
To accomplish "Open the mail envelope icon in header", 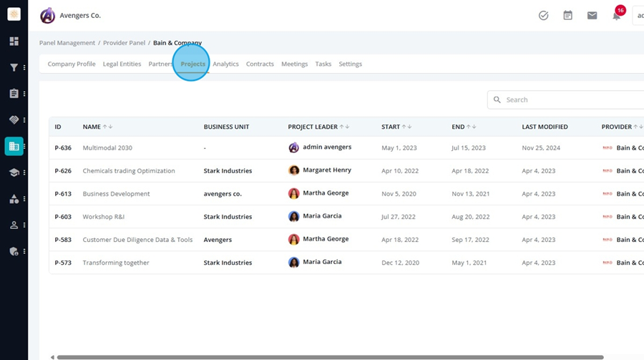I will (x=592, y=16).
